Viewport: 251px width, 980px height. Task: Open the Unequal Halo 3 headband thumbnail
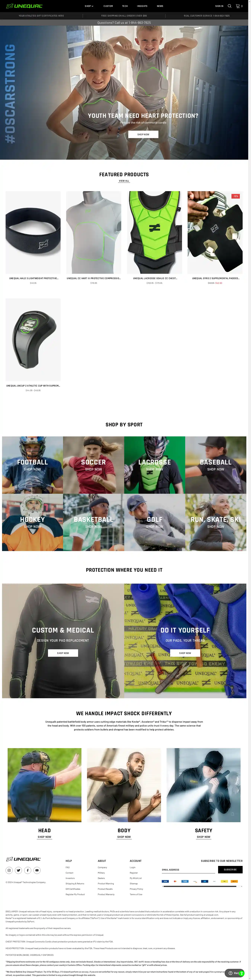[33, 232]
